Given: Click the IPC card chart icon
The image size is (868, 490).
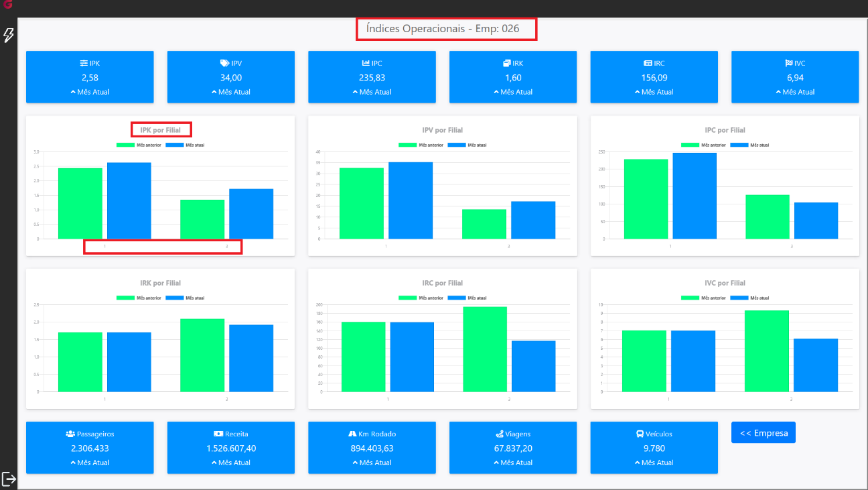Looking at the screenshot, I should [x=366, y=64].
